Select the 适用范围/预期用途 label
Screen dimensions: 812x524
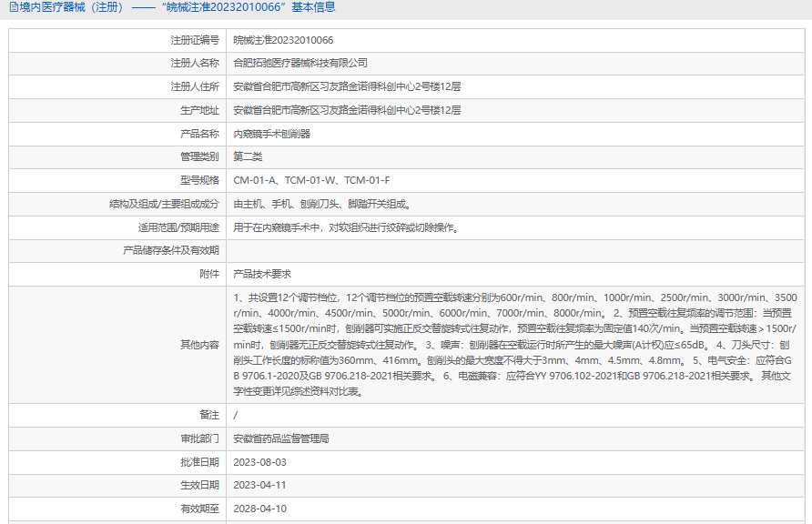(178, 227)
